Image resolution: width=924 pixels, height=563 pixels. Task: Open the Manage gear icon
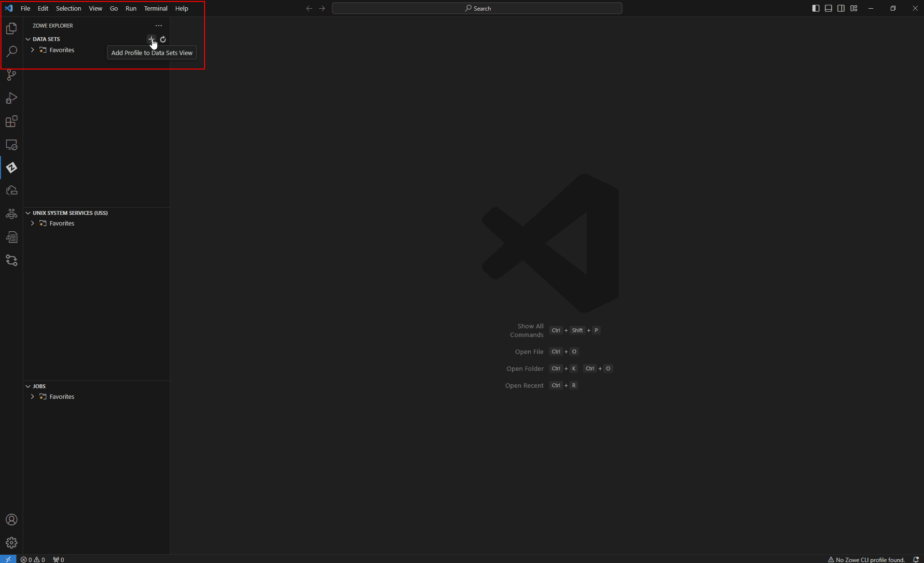coord(12,543)
